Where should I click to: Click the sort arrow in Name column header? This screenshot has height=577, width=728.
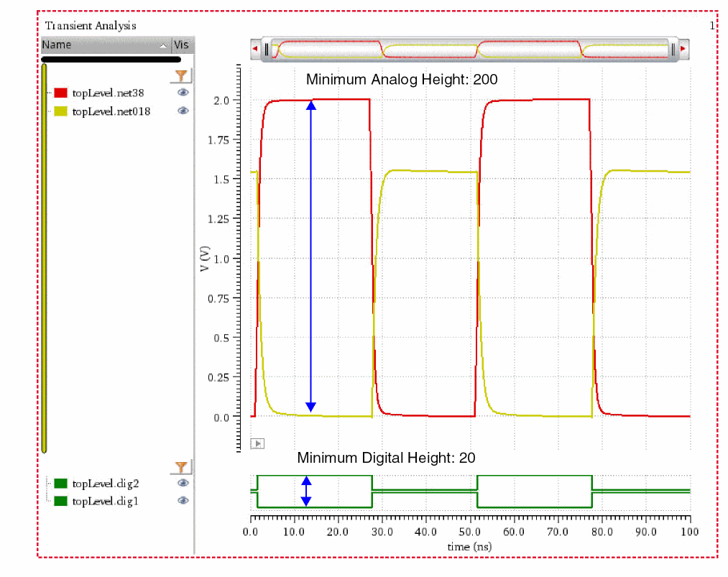coord(163,45)
